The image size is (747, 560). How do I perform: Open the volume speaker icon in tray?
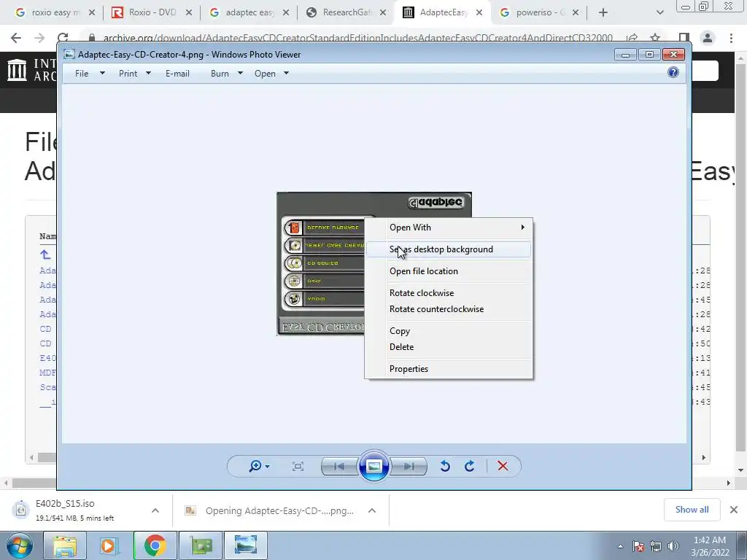click(673, 546)
